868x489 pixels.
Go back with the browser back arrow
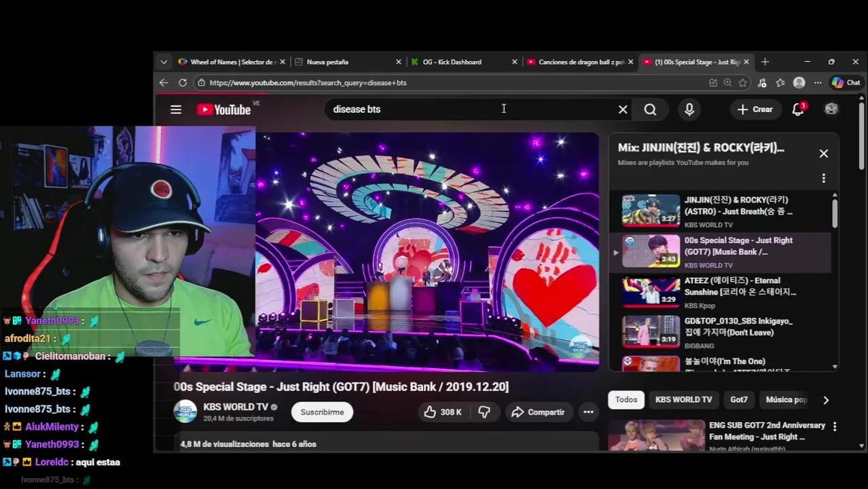[164, 83]
